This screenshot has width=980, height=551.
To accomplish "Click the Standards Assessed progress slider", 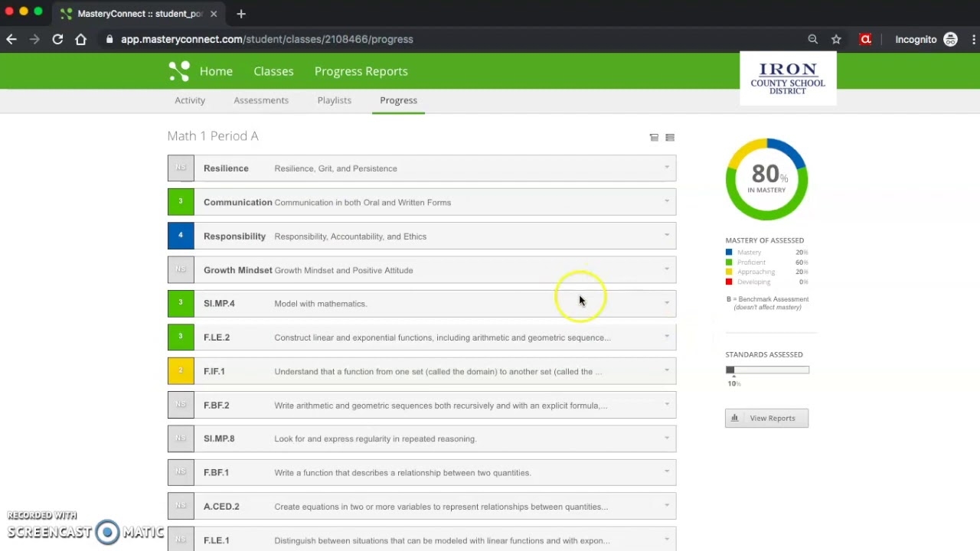I will tap(766, 370).
